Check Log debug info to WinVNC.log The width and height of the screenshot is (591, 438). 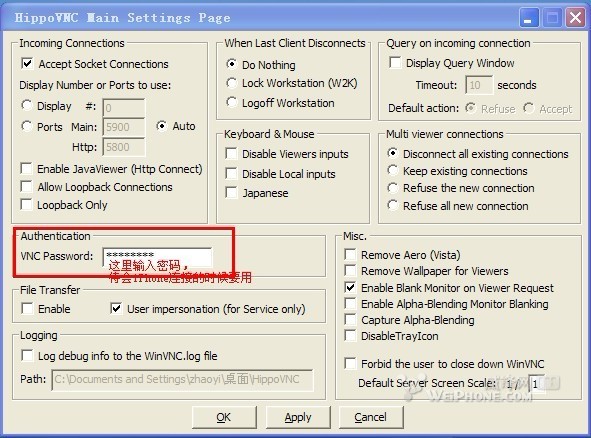[x=28, y=355]
